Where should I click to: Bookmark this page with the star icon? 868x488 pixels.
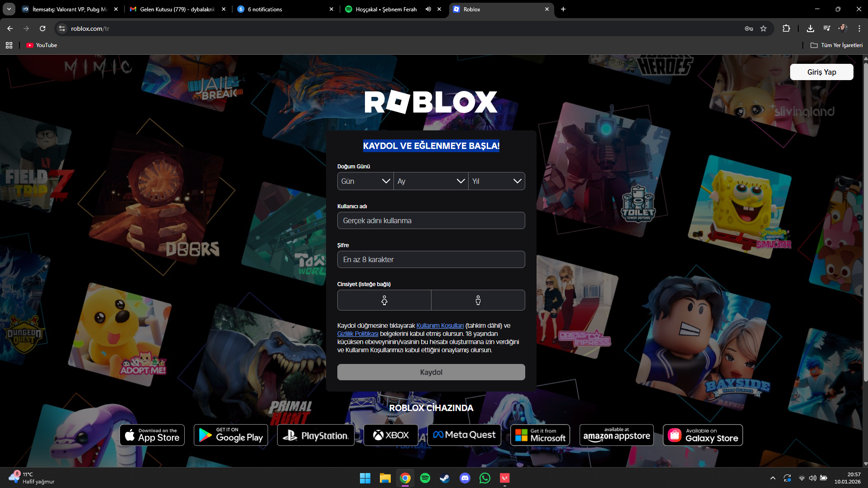(763, 29)
